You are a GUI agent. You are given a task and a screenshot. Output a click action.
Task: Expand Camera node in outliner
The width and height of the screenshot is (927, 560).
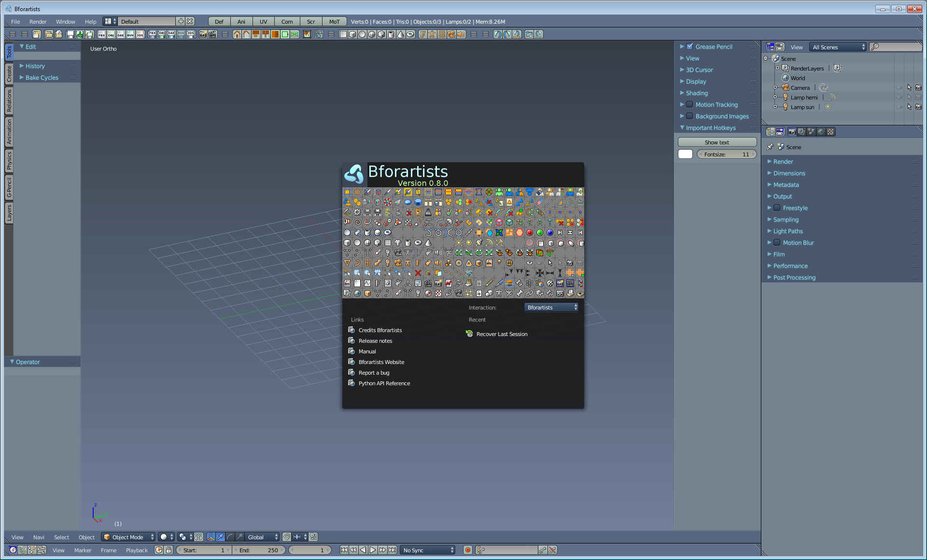(775, 87)
